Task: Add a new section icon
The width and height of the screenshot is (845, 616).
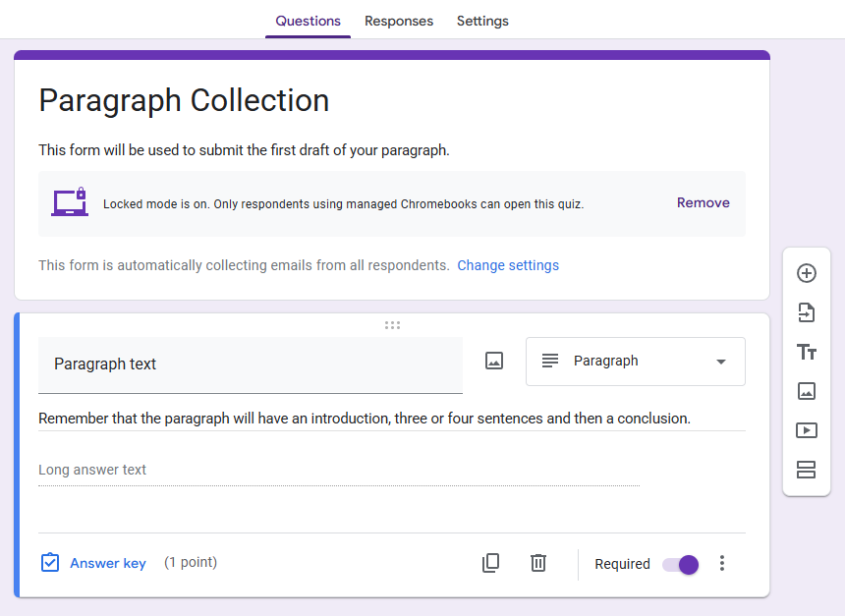Action: coord(807,470)
